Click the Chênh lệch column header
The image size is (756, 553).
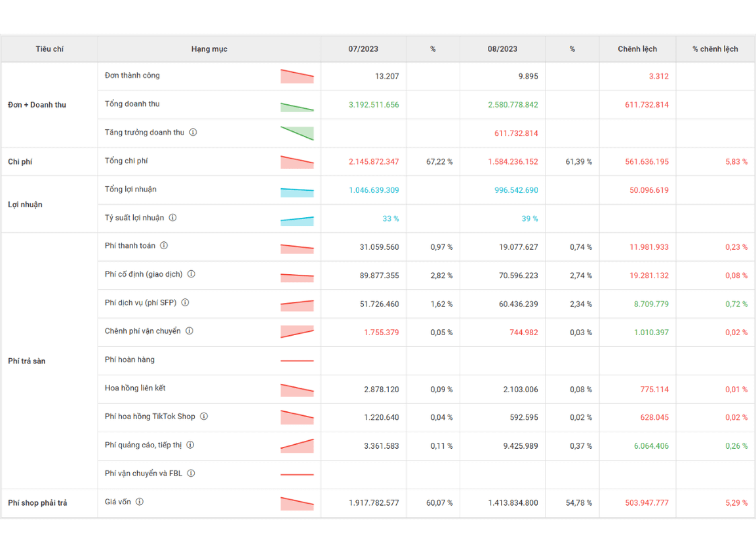(637, 49)
